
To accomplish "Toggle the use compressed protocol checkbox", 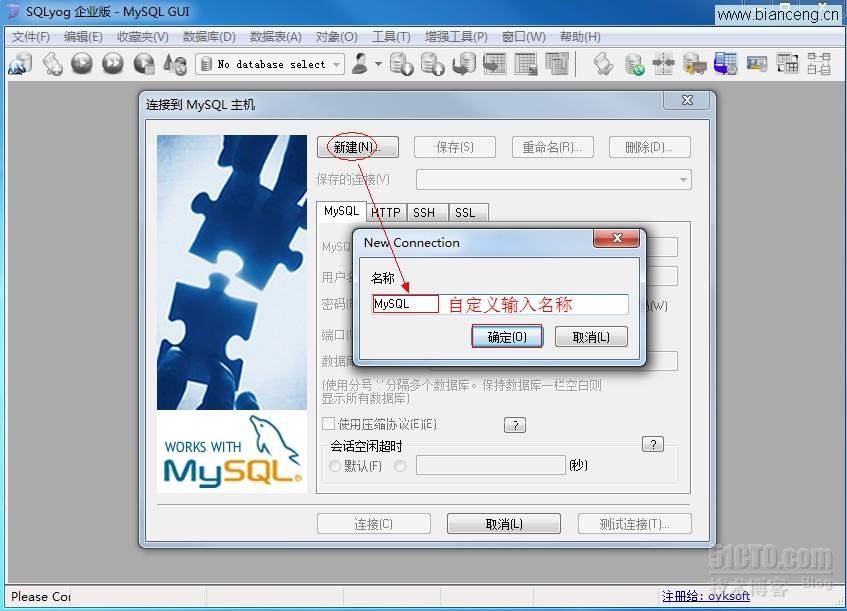I will pyautogui.click(x=328, y=423).
